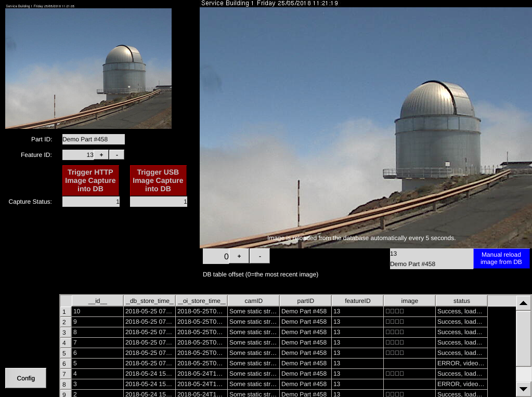The width and height of the screenshot is (532, 397).
Task: Click the status column header
Action: 461,301
